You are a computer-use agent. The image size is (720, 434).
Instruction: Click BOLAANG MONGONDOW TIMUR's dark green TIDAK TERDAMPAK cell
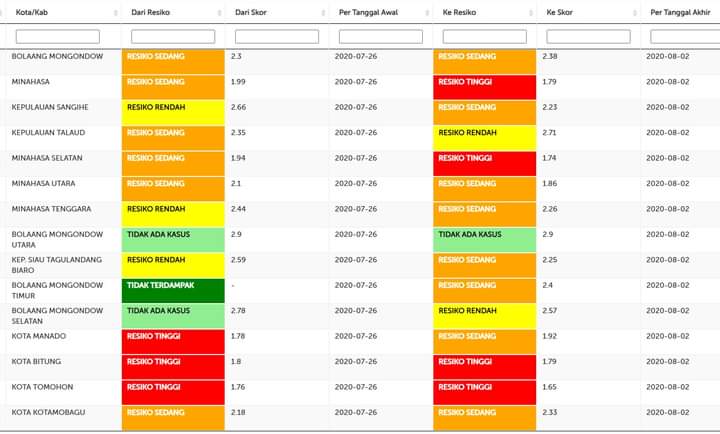[173, 290]
